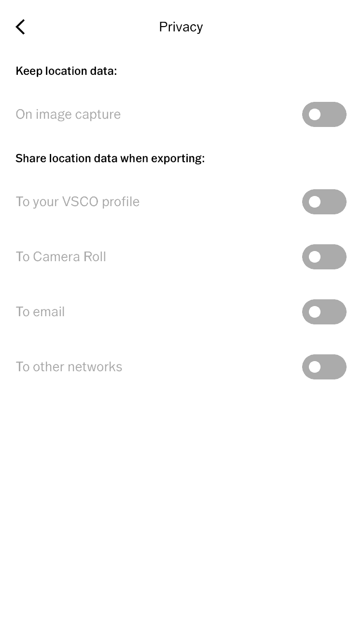Switch on the To email toggle
Viewport: 362px width, 644px height.
pyautogui.click(x=324, y=312)
